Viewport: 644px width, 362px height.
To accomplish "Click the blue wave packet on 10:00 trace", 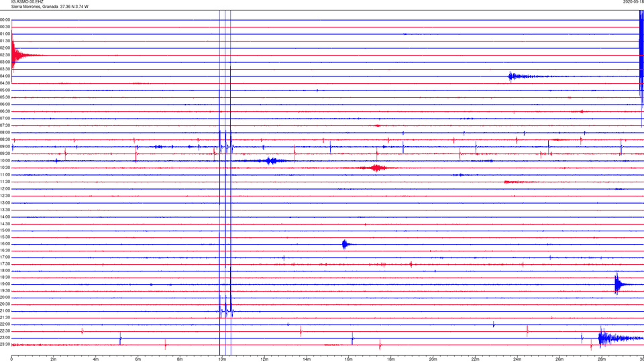I will tap(271, 161).
